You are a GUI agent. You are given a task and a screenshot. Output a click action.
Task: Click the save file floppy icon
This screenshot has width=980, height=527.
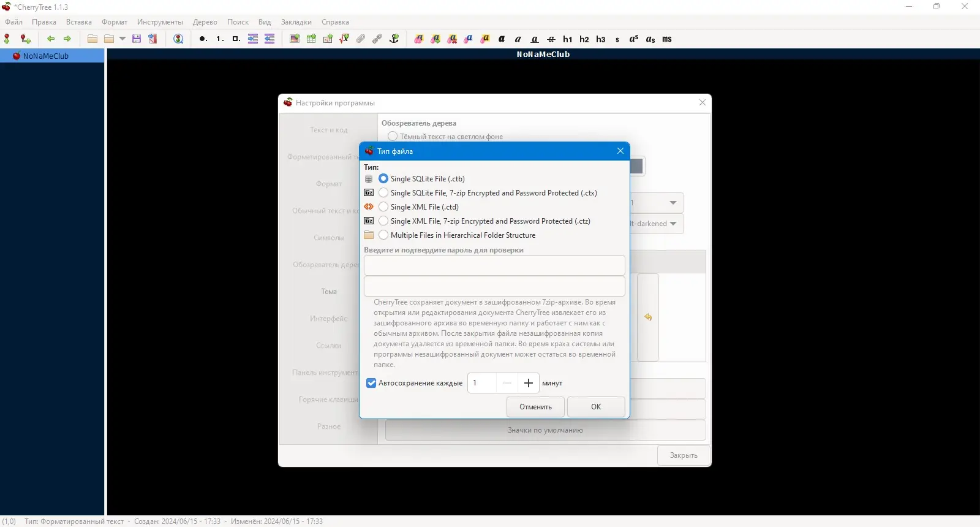[x=137, y=39]
